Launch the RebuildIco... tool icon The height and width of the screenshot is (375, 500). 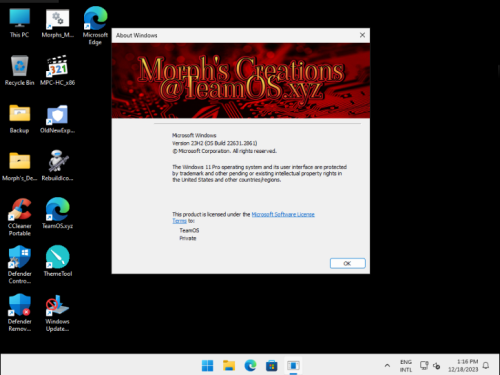(57, 166)
